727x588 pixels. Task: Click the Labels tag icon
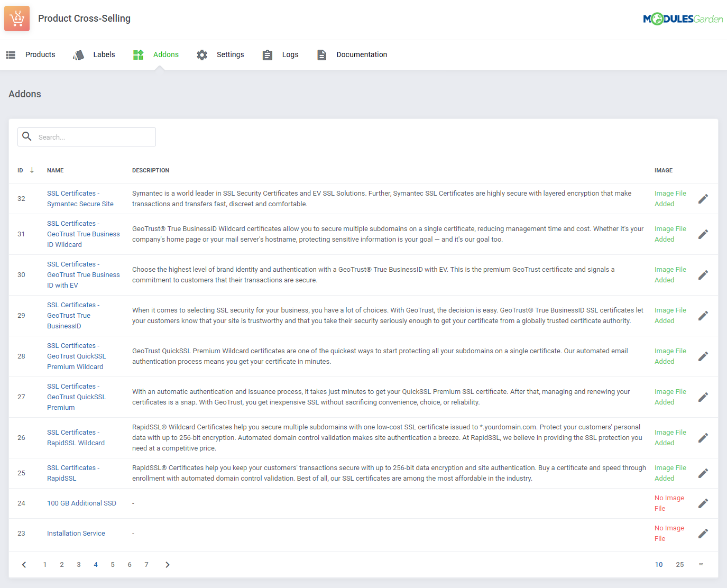pyautogui.click(x=79, y=54)
